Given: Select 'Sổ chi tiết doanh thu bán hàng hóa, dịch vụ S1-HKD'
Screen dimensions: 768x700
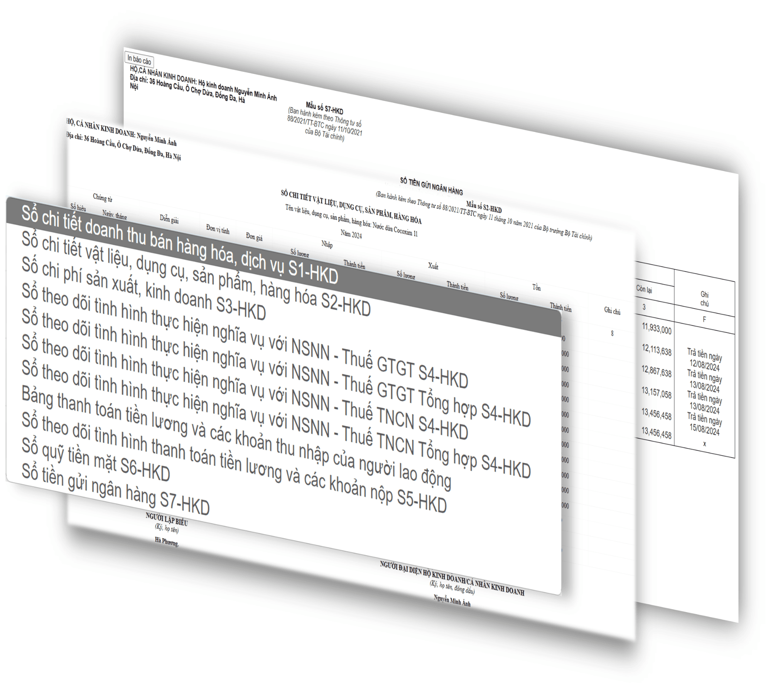Looking at the screenshot, I should (180, 245).
